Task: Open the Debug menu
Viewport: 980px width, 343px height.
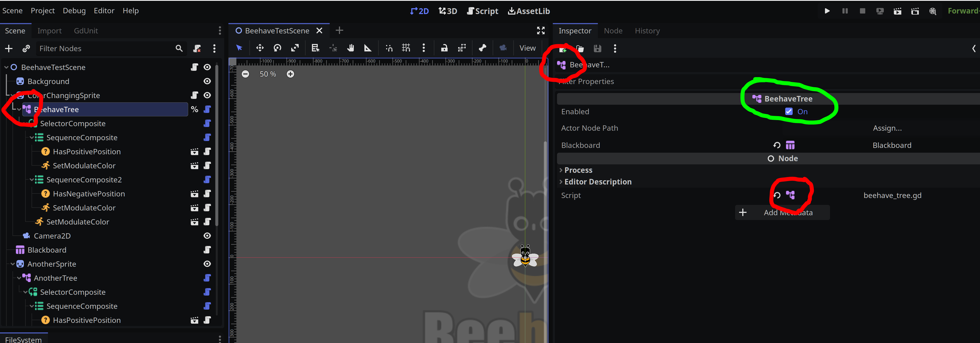Action: [74, 11]
